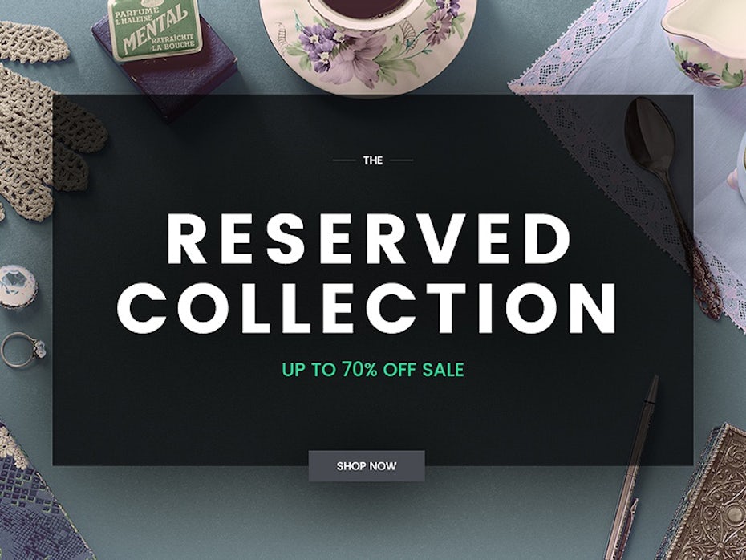Click the line left of 'THE'

(x=344, y=160)
